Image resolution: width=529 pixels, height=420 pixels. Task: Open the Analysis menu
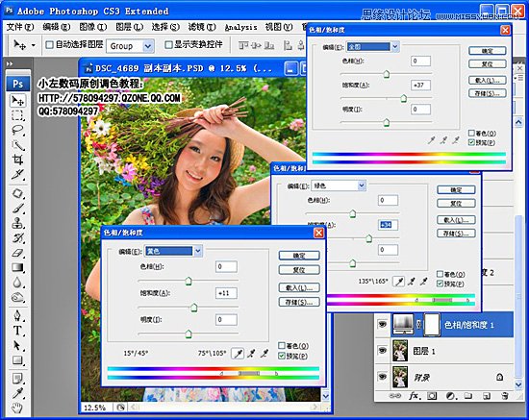click(240, 27)
